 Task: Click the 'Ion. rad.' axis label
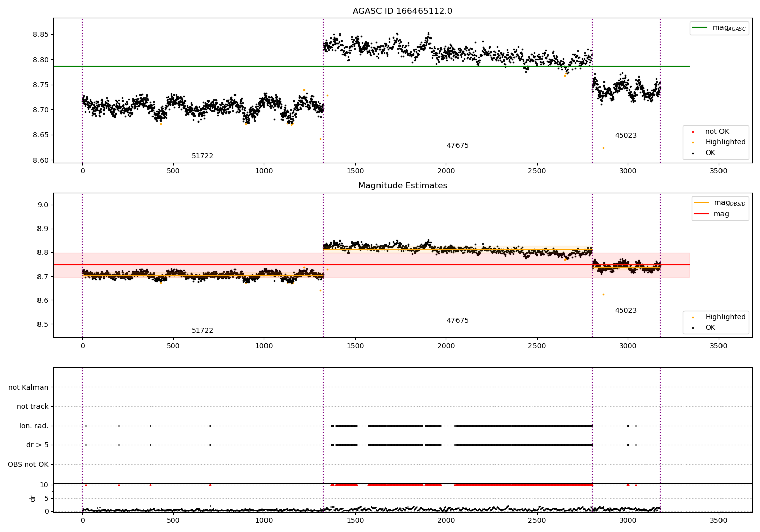[34, 426]
